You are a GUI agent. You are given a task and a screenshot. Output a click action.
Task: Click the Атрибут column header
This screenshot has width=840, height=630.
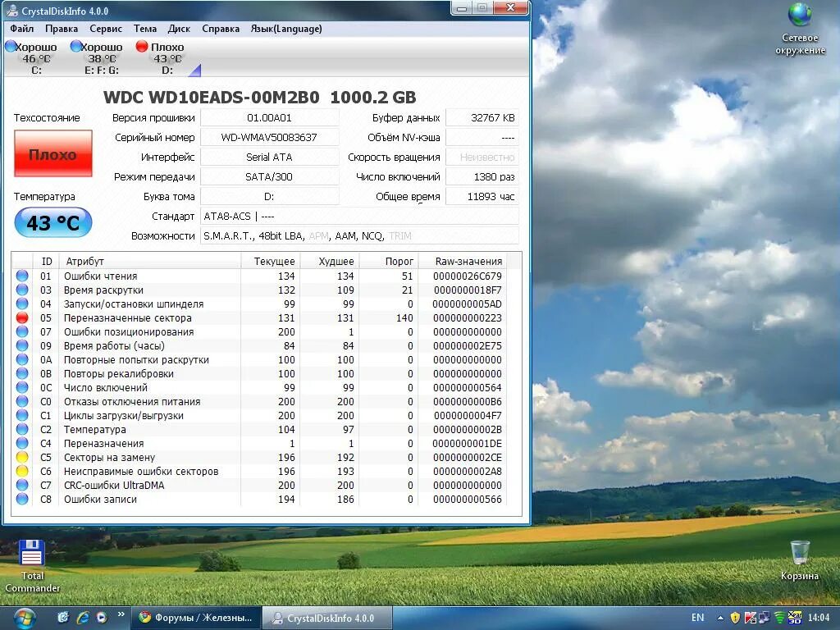point(149,262)
